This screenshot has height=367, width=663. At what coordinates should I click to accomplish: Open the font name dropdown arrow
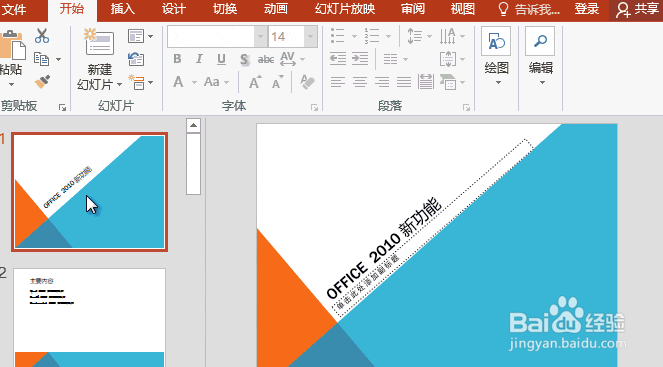point(260,36)
